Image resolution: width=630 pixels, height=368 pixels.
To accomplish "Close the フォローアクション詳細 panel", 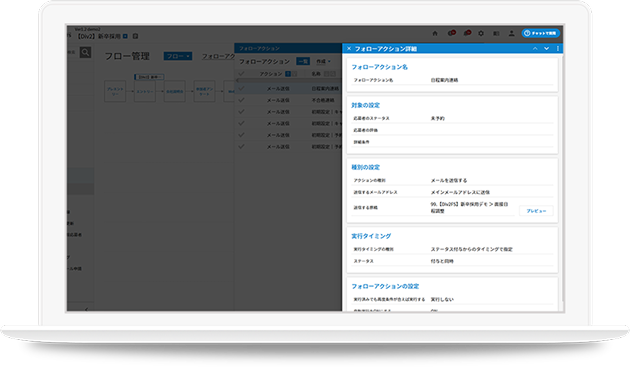I will coord(349,48).
